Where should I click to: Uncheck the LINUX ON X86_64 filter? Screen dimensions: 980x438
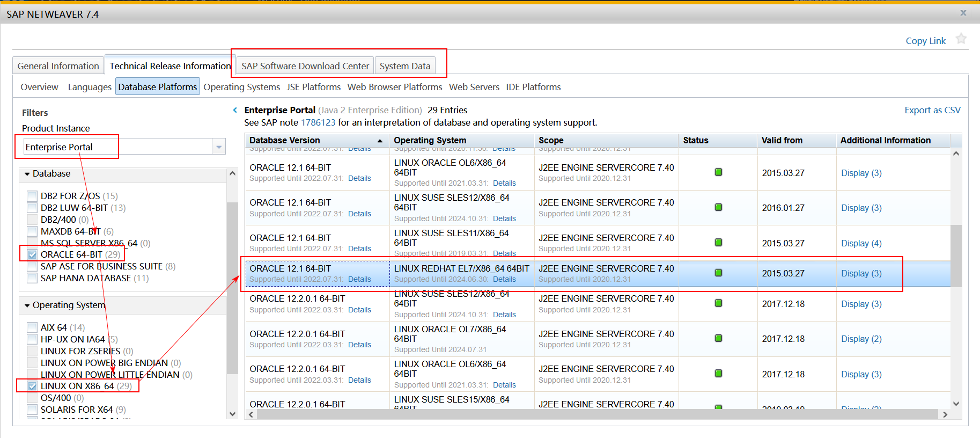[32, 386]
